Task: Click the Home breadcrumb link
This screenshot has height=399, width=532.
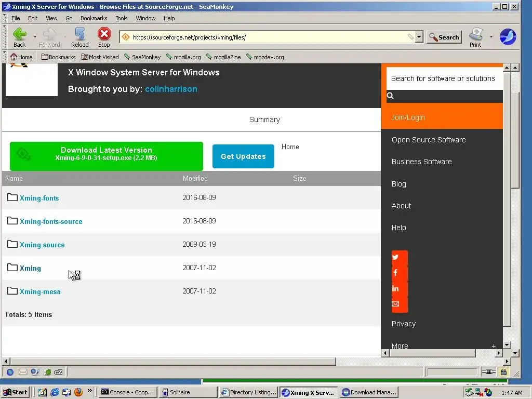Action: coord(290,147)
